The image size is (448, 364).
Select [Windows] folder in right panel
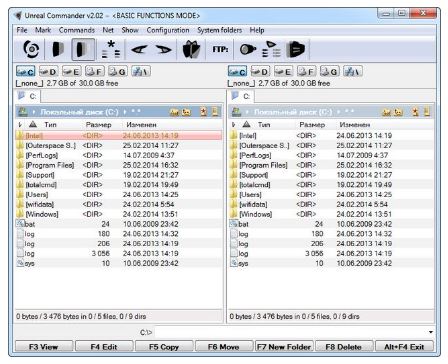[332, 214]
